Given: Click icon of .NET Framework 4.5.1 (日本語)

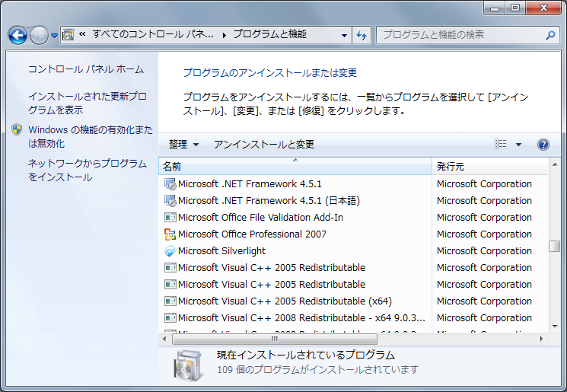Looking at the screenshot, I should pos(170,201).
